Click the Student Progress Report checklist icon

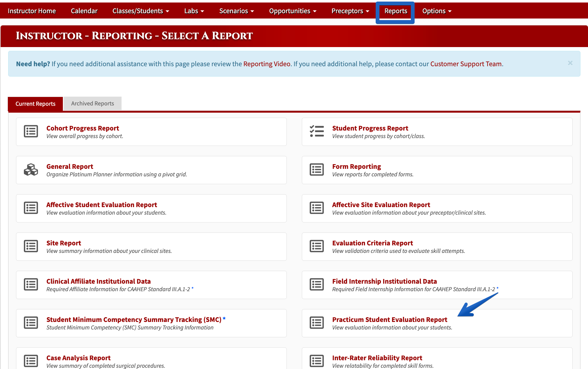pyautogui.click(x=317, y=131)
